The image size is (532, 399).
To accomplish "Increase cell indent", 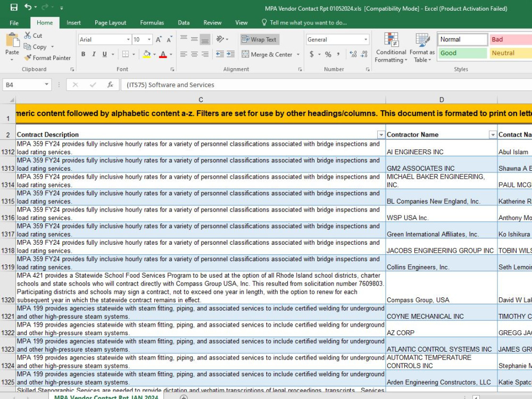I will coord(231,54).
